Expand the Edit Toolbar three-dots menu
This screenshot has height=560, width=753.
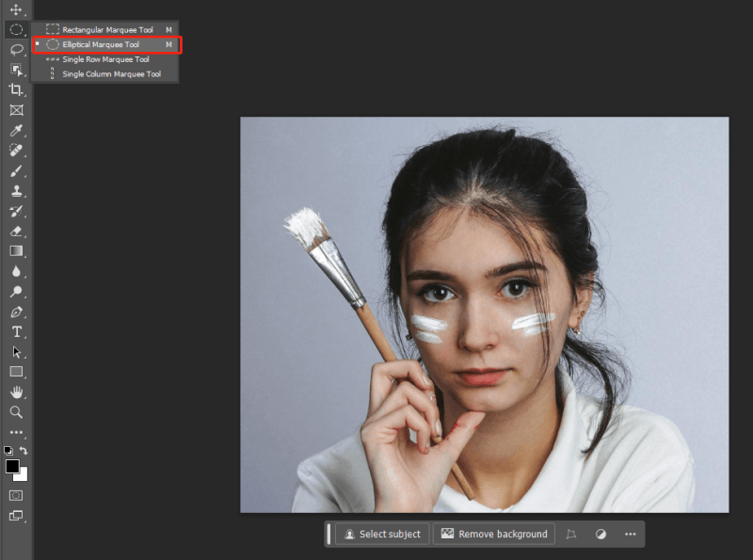(x=16, y=432)
